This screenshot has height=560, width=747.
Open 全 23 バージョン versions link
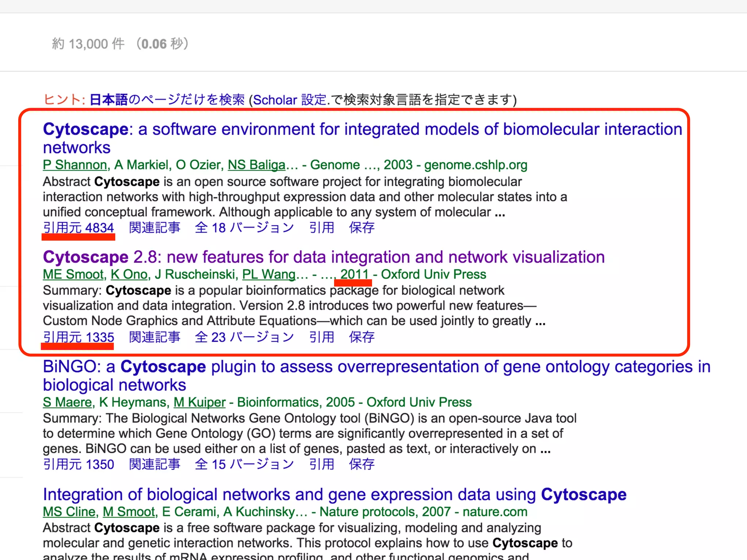[x=244, y=337]
